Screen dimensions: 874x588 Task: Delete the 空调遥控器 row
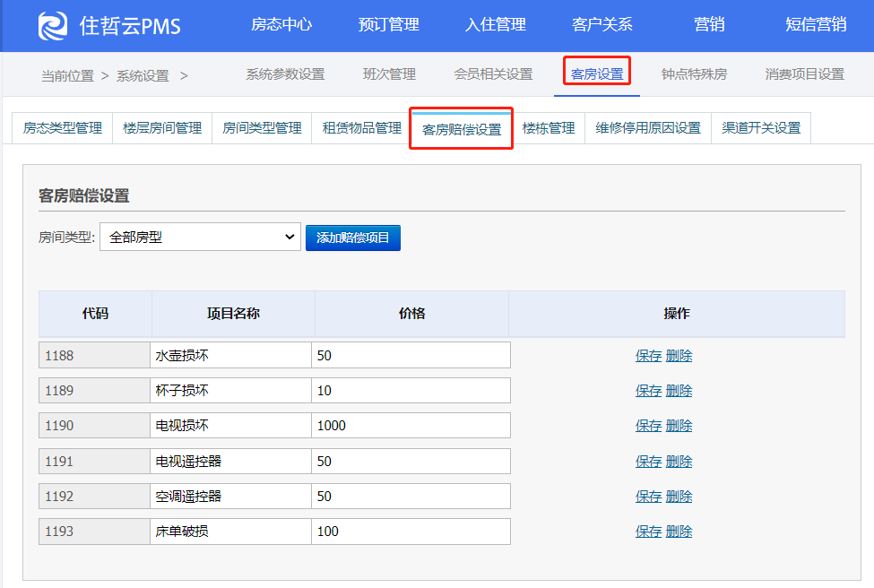click(x=679, y=496)
